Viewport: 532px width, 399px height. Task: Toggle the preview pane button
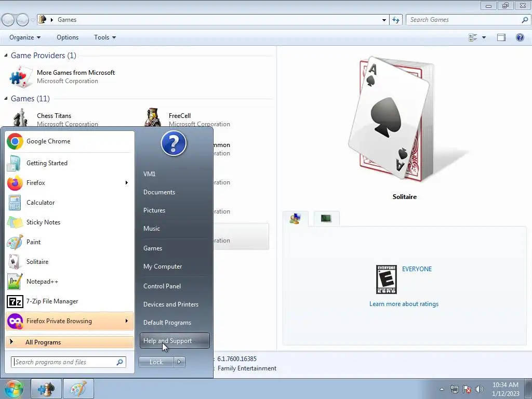click(x=501, y=37)
